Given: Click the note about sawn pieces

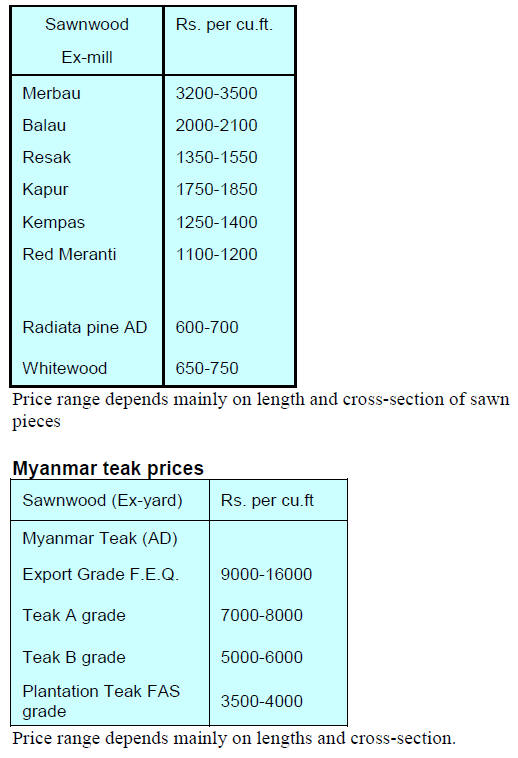Looking at the screenshot, I should [261, 410].
